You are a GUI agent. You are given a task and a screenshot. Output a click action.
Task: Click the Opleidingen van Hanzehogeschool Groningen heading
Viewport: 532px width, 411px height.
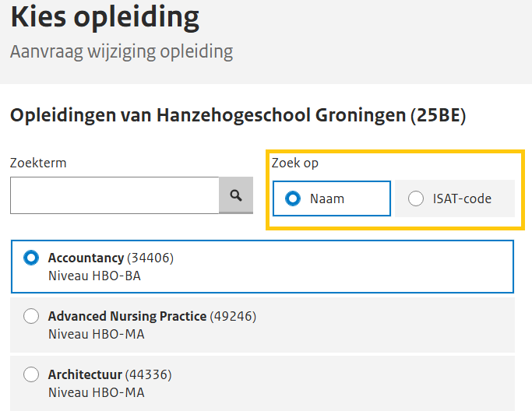coord(238,116)
